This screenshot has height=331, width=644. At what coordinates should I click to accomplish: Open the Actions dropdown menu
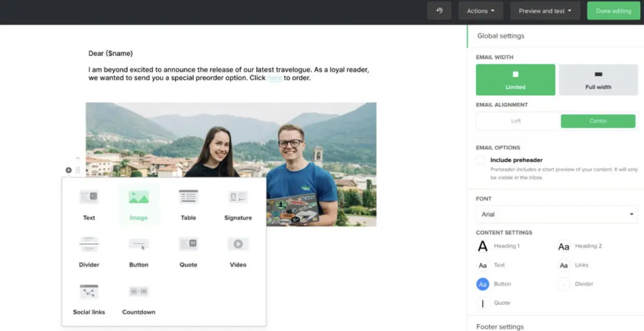coord(480,11)
